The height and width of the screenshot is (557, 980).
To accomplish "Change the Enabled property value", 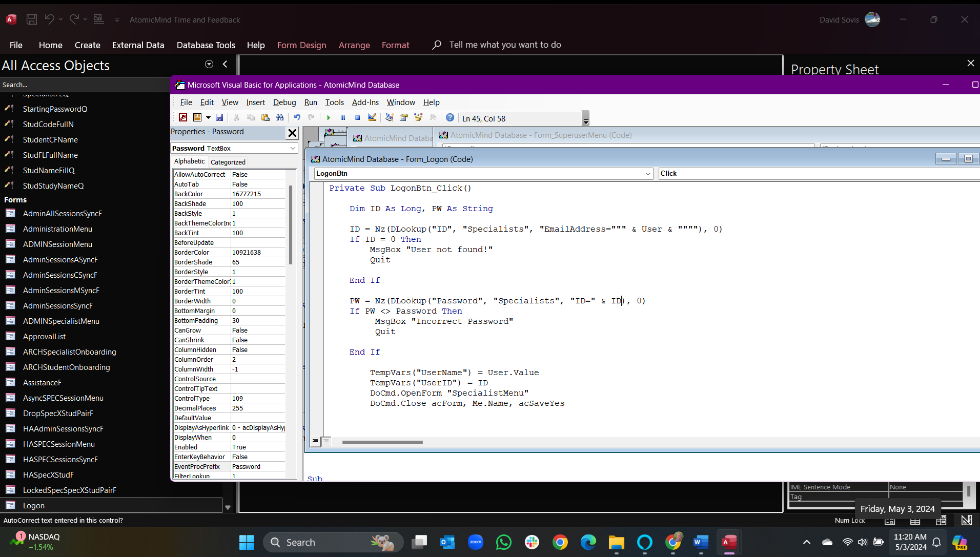I will click(256, 447).
